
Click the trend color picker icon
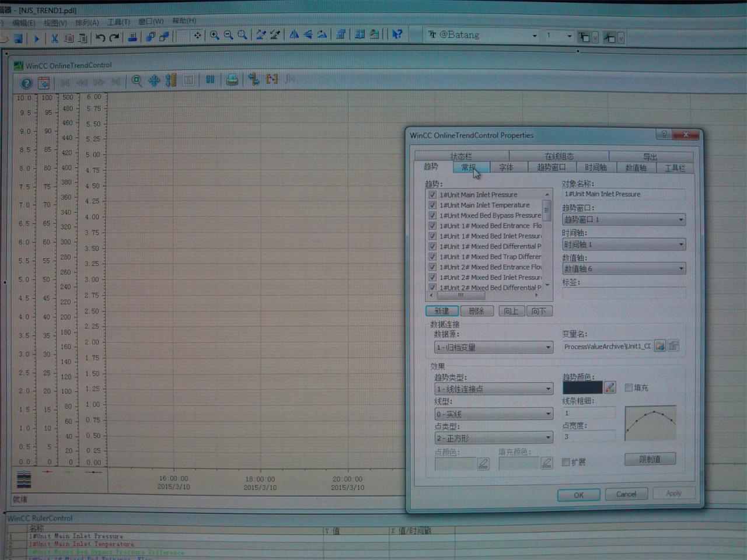(610, 387)
